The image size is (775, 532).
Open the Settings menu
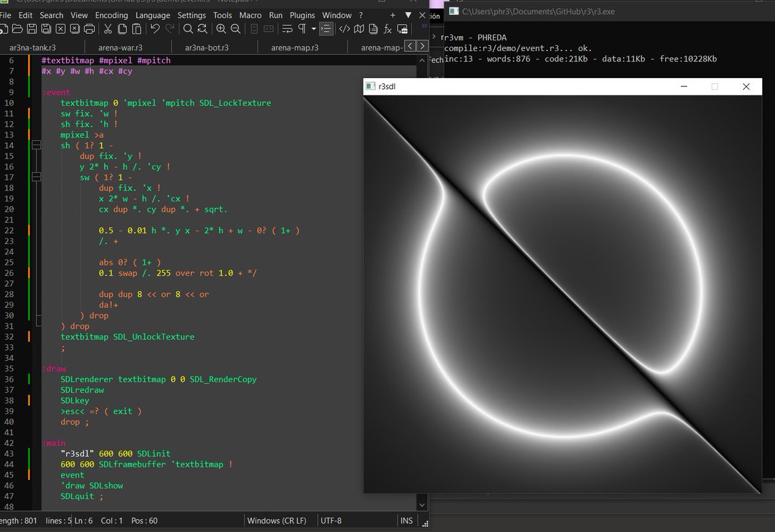coord(192,15)
